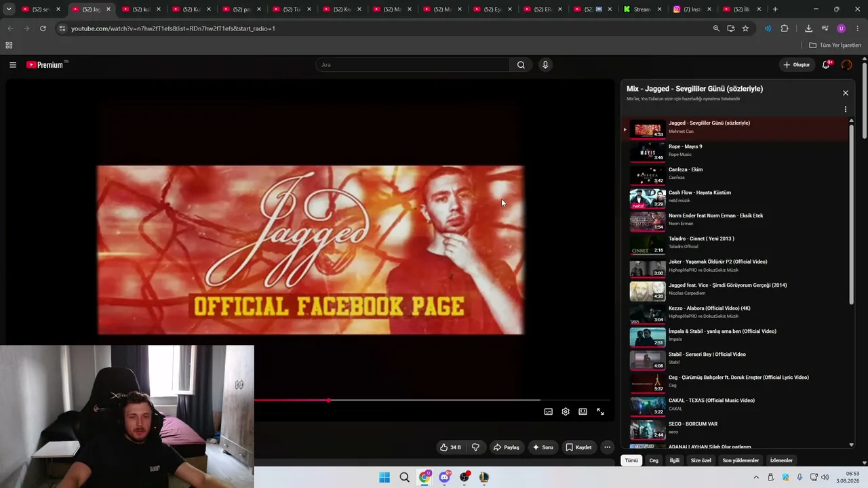Play Rope - Mayıs 9 from playlist
The height and width of the screenshot is (488, 868).
click(736, 151)
